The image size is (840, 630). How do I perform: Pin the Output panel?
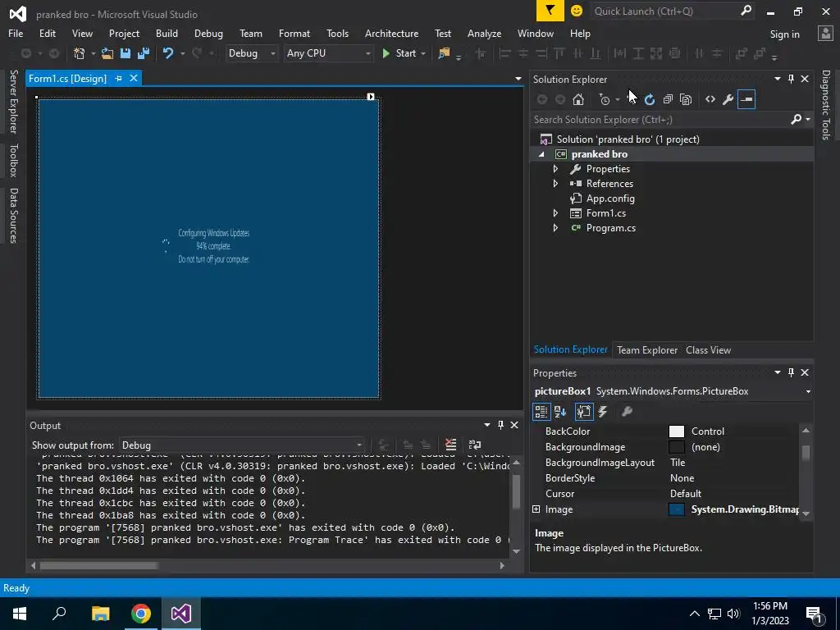501,425
